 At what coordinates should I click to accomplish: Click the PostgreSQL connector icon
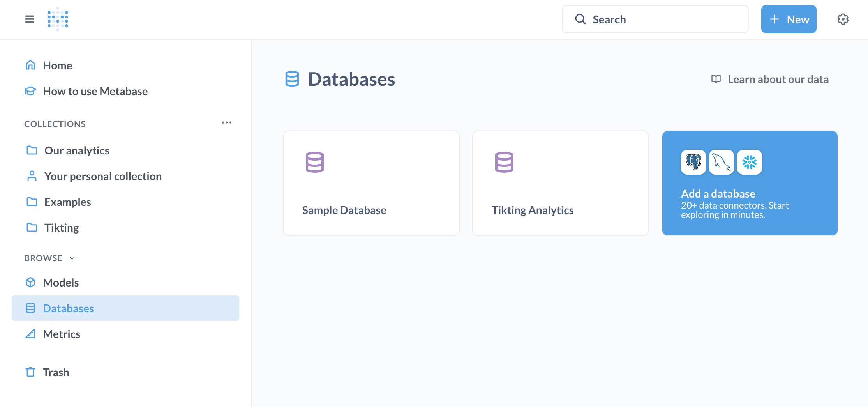tap(693, 162)
